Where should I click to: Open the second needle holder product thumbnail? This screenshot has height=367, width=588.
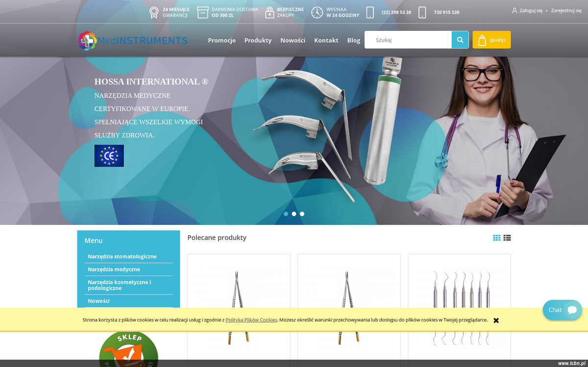pos(349,309)
